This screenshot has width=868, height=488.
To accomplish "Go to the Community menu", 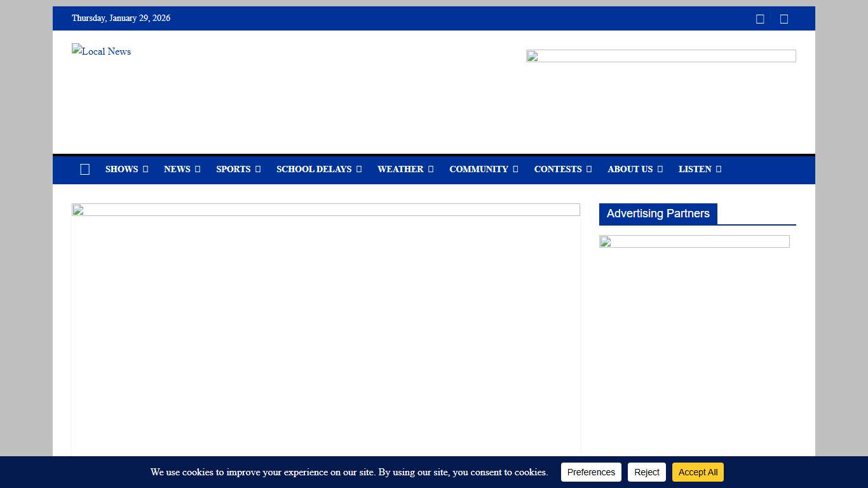I will [x=478, y=170].
